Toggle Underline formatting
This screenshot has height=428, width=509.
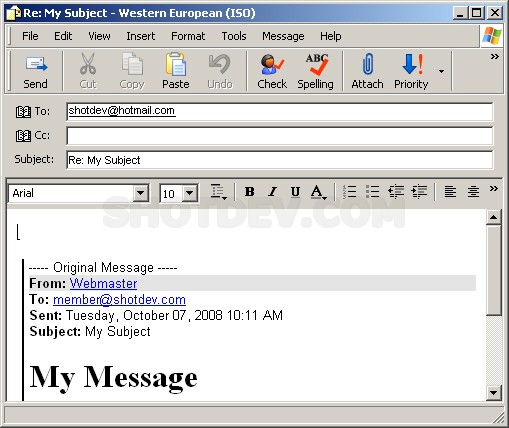coord(295,192)
